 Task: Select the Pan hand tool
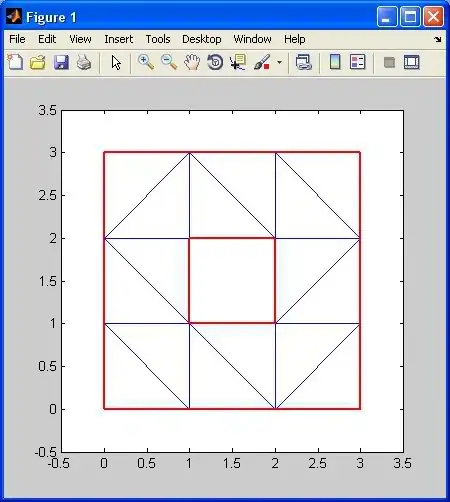(x=192, y=62)
